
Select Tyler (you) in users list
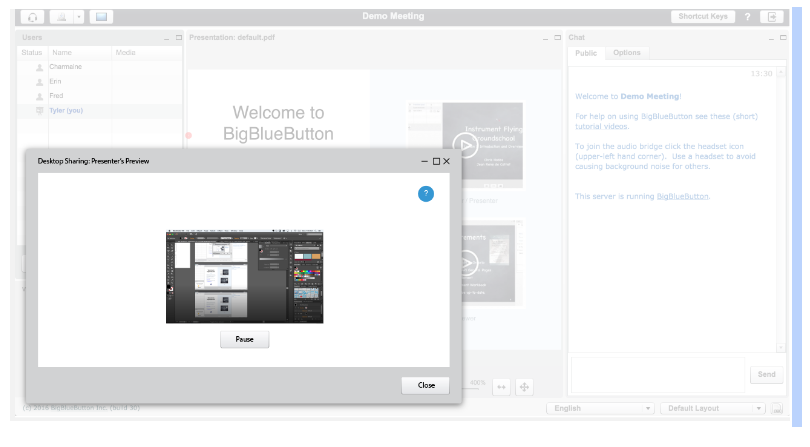100,111
